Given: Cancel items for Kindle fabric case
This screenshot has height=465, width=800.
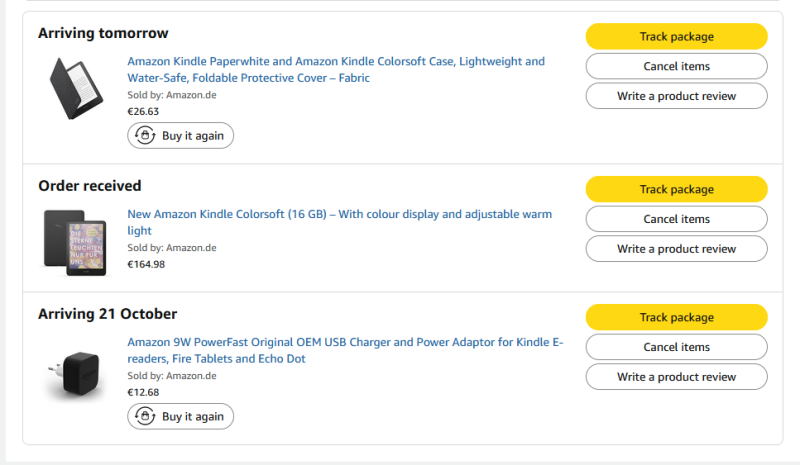Looking at the screenshot, I should (x=676, y=66).
